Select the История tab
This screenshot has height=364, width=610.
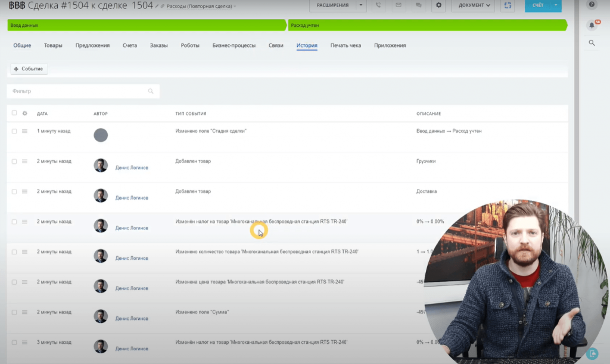(307, 45)
